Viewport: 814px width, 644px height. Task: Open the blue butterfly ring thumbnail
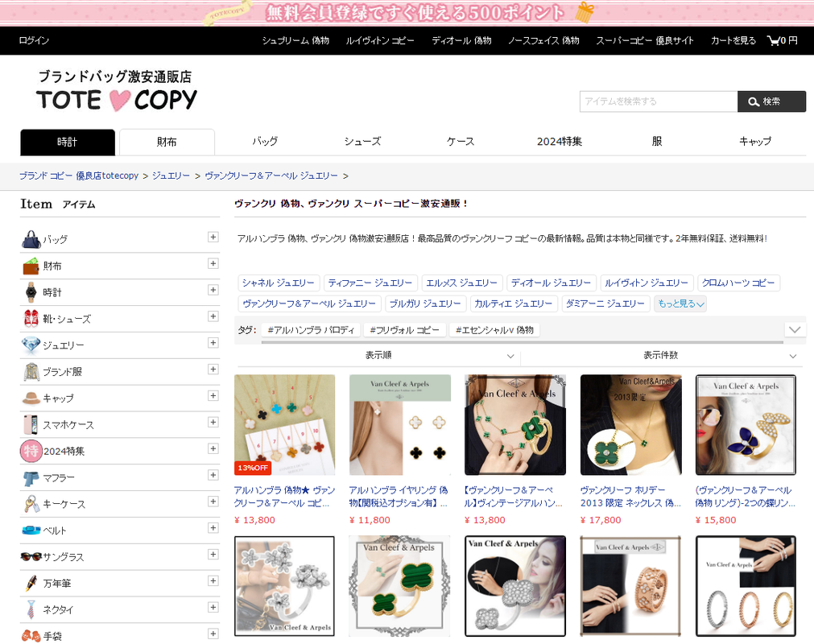click(746, 425)
